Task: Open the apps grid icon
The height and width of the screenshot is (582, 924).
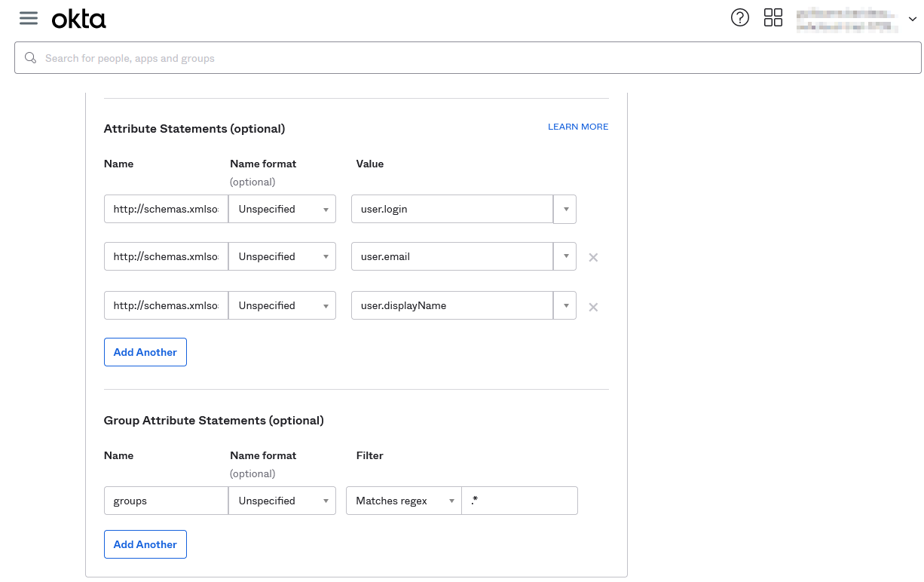Action: pos(773,17)
